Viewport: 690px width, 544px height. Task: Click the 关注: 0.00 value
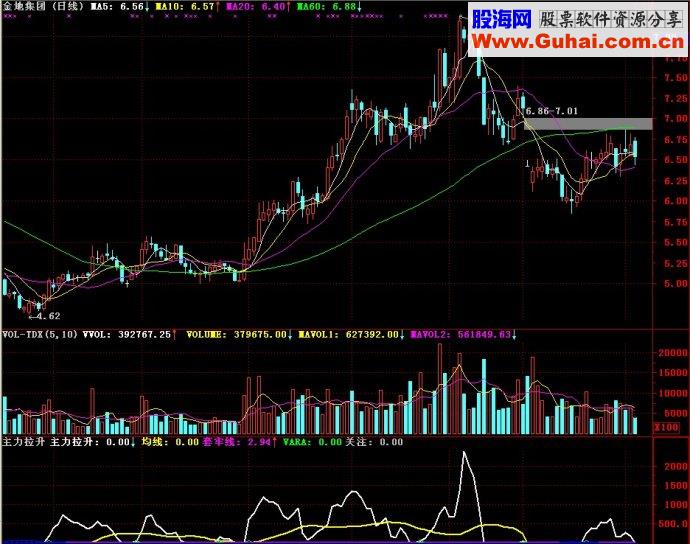click(374, 441)
